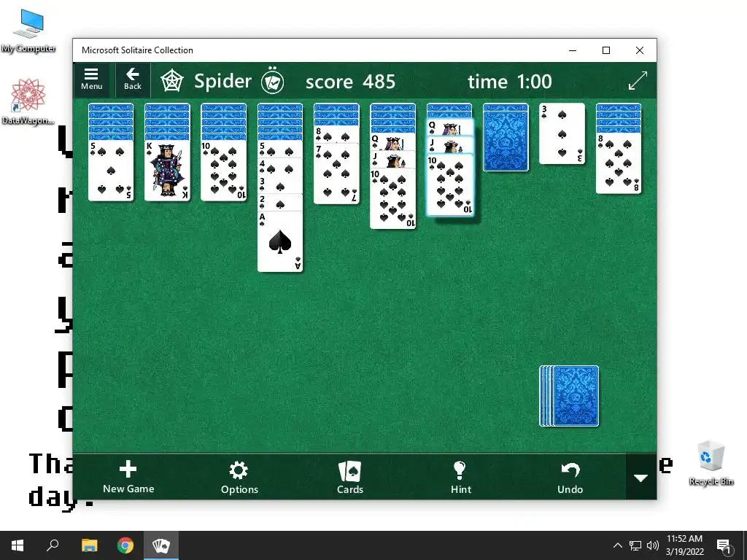Open the Cards deck chooser
Screen dimensions: 747x560
pos(350,477)
